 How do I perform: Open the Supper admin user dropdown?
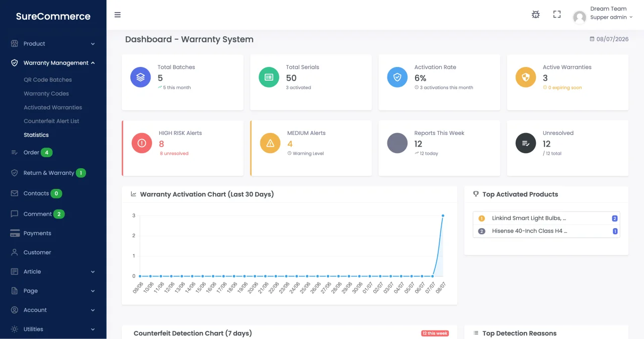point(611,17)
